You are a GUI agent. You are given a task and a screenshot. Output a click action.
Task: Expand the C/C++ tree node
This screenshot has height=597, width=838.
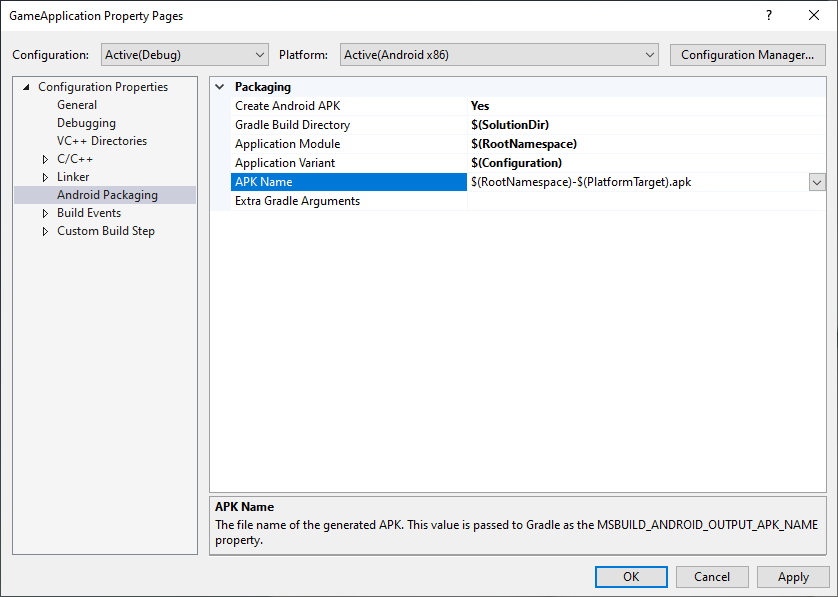(x=45, y=159)
